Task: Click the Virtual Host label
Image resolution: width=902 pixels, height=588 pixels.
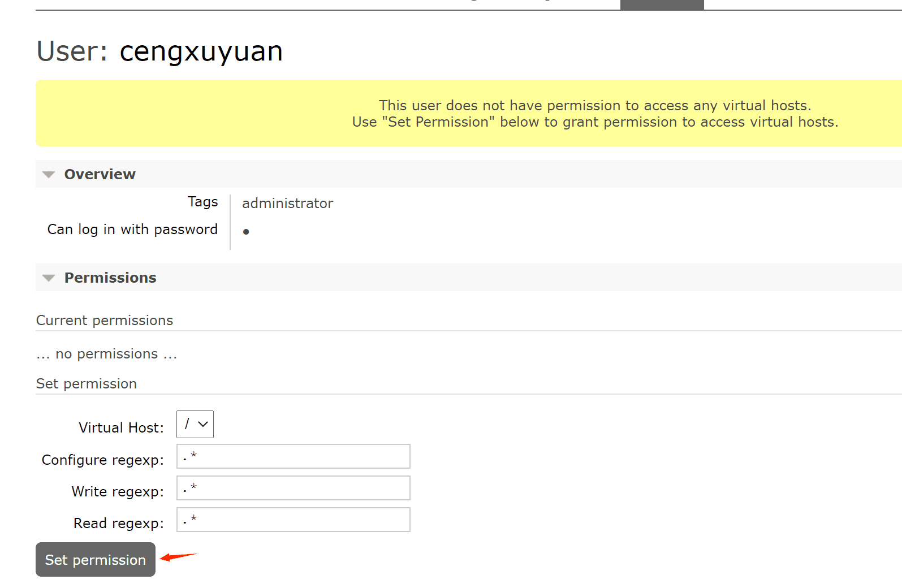Action: tap(121, 428)
